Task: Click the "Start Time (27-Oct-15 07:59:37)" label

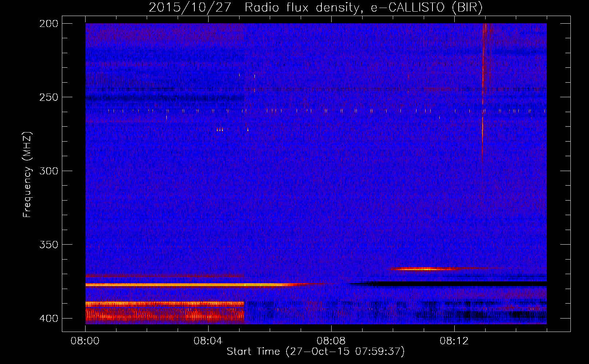Action: [x=316, y=352]
